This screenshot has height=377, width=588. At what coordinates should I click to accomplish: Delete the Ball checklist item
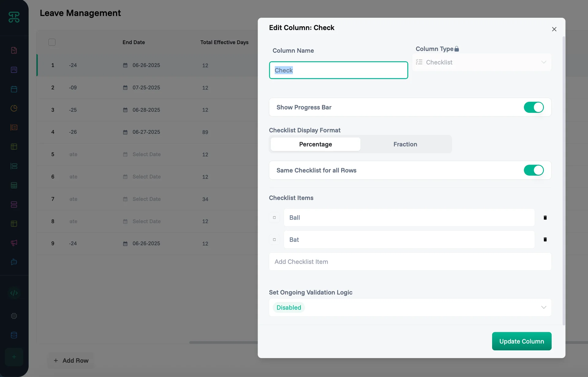point(545,218)
